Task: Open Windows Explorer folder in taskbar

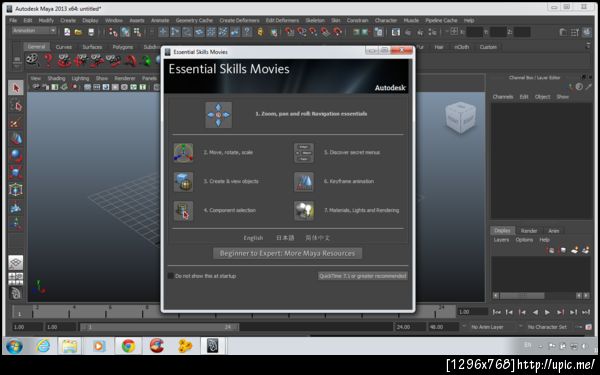Action: tap(70, 346)
